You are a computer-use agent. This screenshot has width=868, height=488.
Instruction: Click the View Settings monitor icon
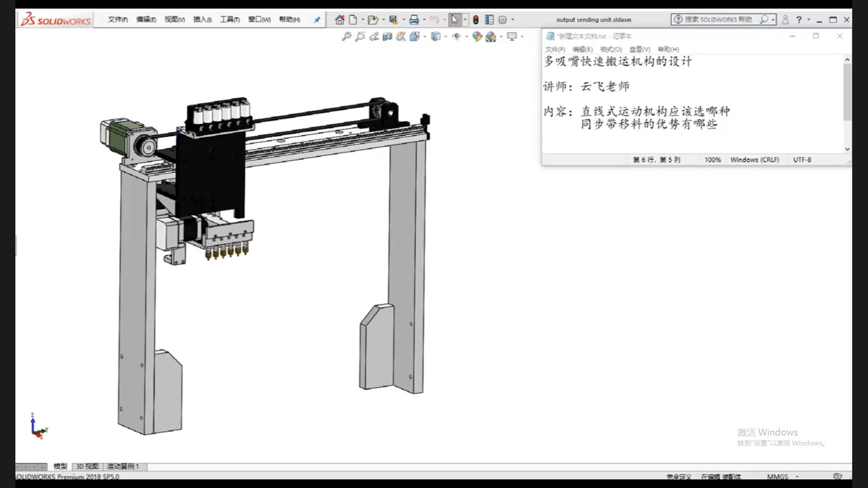512,37
